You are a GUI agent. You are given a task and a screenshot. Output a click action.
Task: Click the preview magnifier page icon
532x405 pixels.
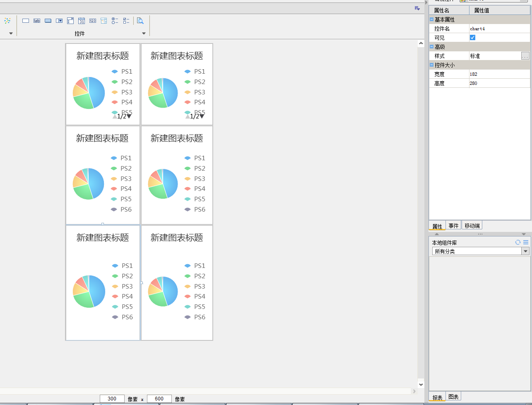pos(140,21)
